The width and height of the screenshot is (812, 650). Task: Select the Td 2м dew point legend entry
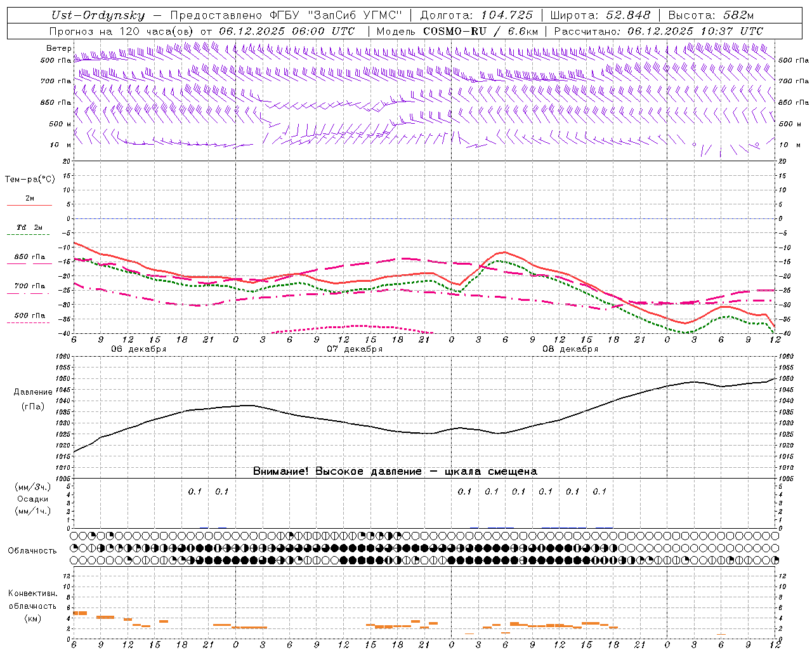click(30, 227)
